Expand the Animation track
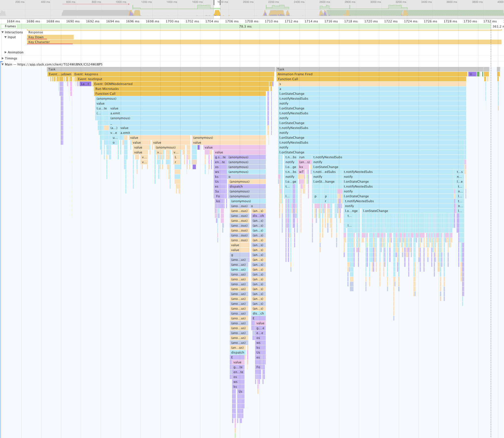 point(5,52)
